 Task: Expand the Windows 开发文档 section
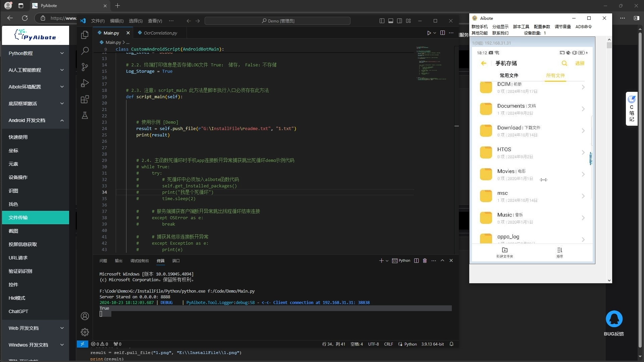coord(36,345)
